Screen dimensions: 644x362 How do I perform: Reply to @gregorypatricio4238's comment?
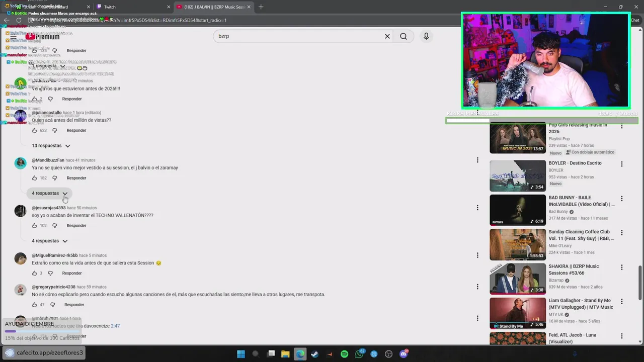74,305
